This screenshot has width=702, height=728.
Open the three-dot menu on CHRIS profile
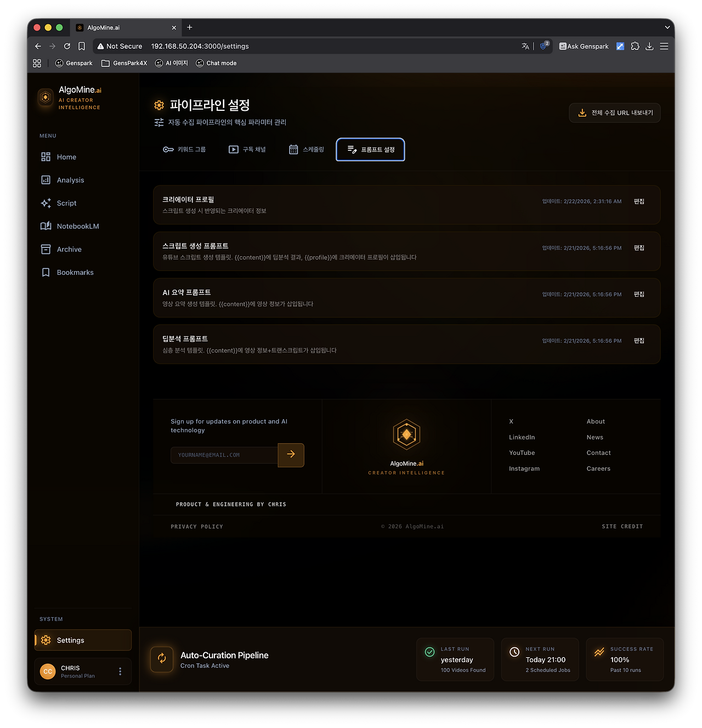pos(120,671)
